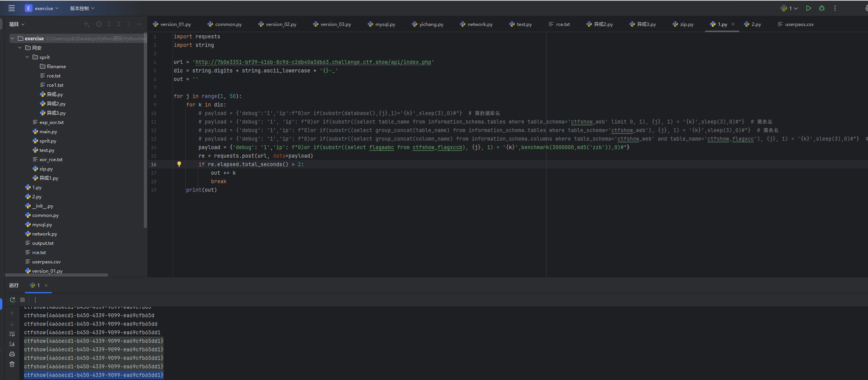Open run panel more options
The image size is (868, 380).
[35, 300]
